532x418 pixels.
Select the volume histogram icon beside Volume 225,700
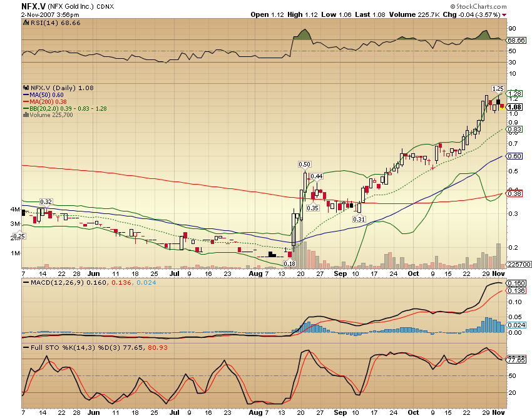(x=26, y=115)
